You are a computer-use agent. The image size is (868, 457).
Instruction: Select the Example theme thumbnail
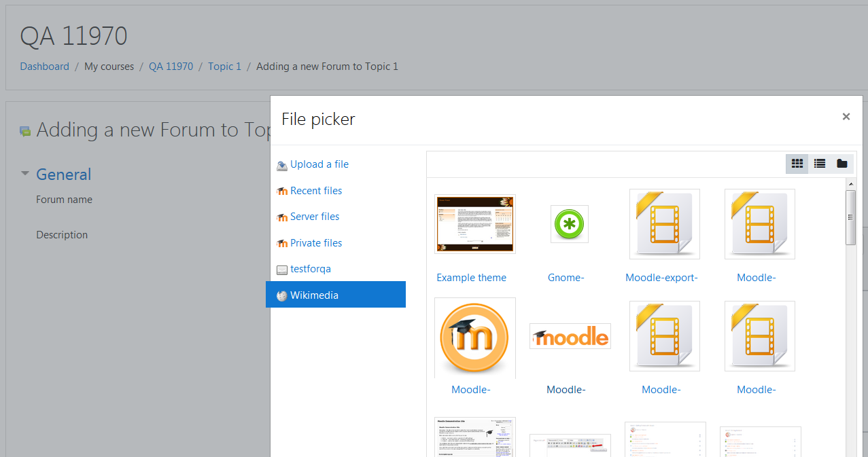pyautogui.click(x=475, y=224)
